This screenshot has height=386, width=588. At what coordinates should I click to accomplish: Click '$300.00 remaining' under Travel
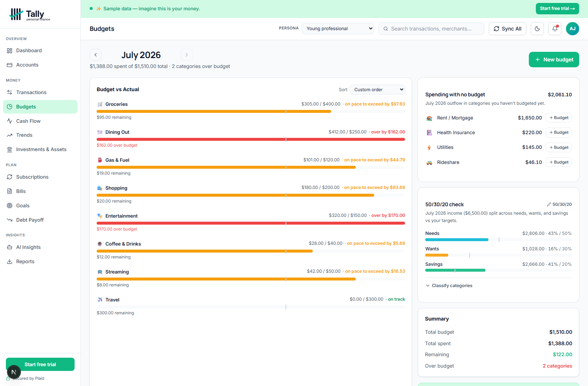[x=115, y=313]
